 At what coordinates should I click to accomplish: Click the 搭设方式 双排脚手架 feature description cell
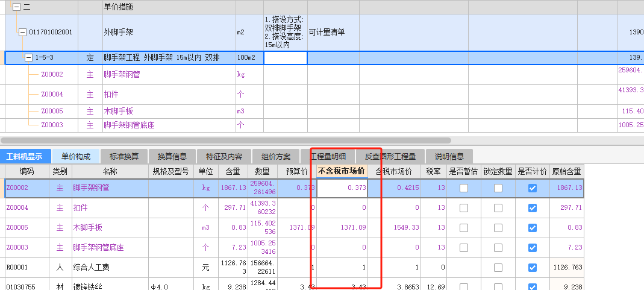point(286,32)
